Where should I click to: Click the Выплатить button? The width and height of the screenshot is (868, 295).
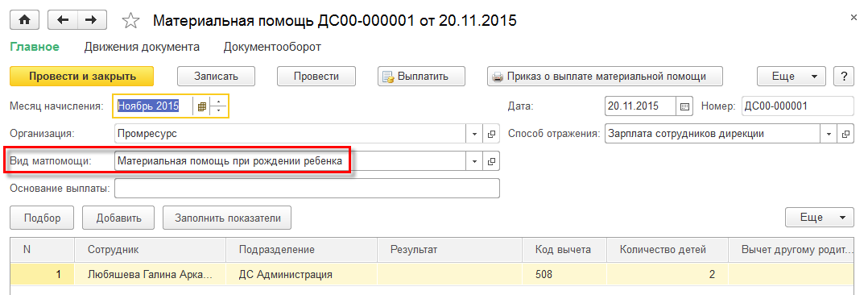tap(422, 77)
